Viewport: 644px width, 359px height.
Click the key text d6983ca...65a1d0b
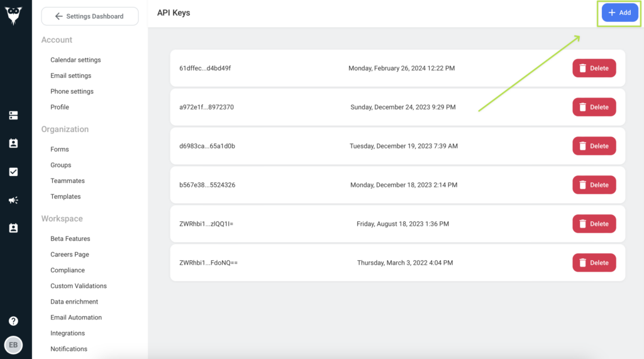coord(207,146)
